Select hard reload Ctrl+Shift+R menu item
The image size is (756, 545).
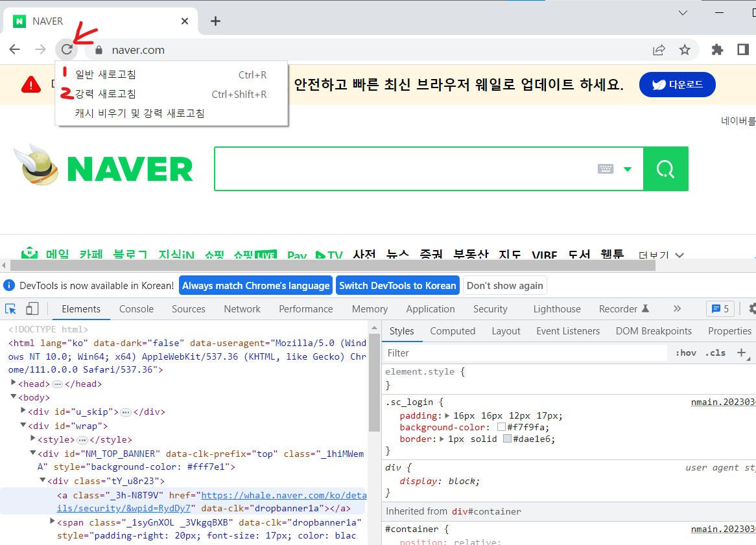click(172, 94)
